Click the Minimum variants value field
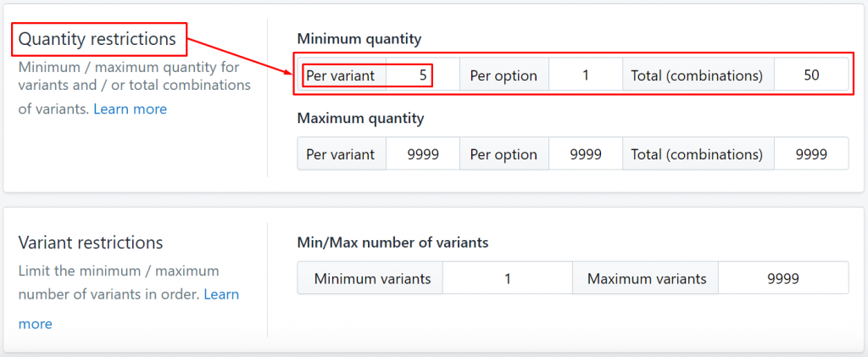Viewport: 868px width, 357px height. (507, 278)
